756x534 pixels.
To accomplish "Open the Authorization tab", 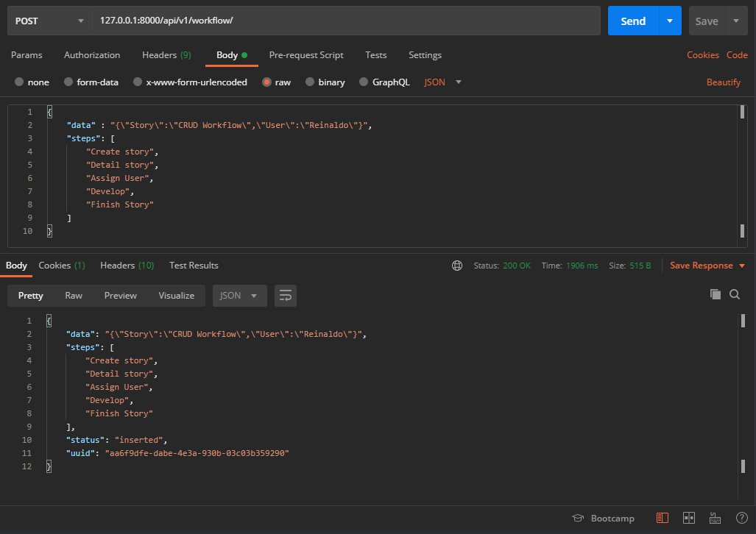I will (92, 55).
